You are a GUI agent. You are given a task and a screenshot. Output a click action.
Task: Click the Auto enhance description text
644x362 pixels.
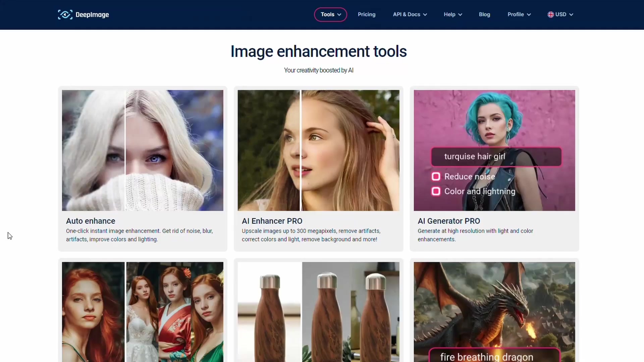[140, 235]
